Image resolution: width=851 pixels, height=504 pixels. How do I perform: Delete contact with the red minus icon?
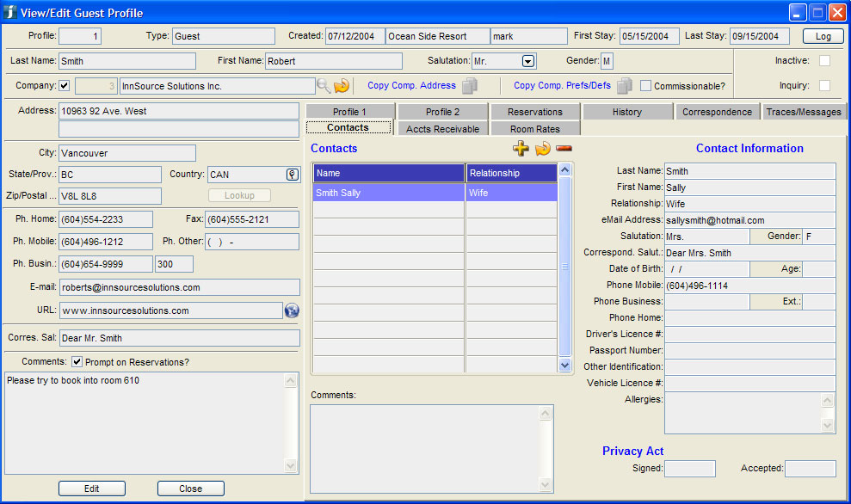click(x=564, y=148)
